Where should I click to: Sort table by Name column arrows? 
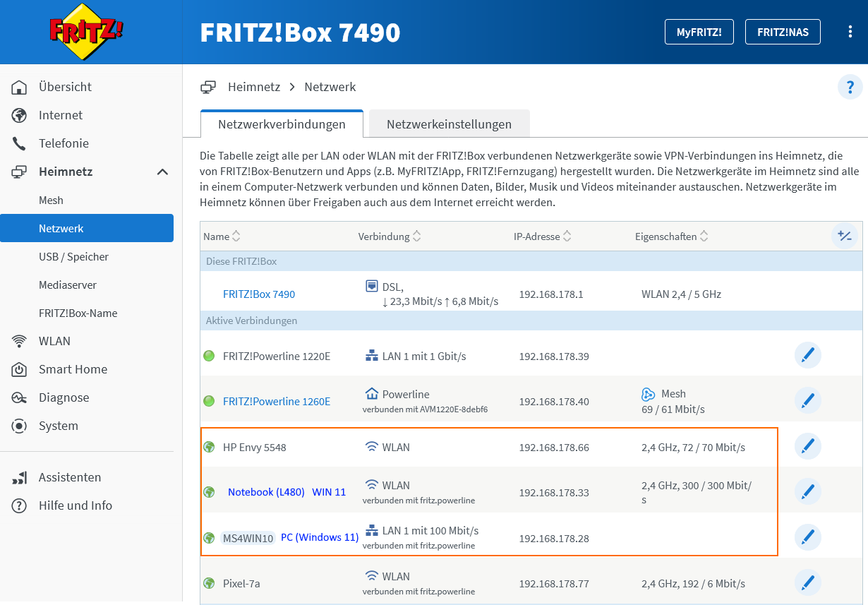coord(236,236)
